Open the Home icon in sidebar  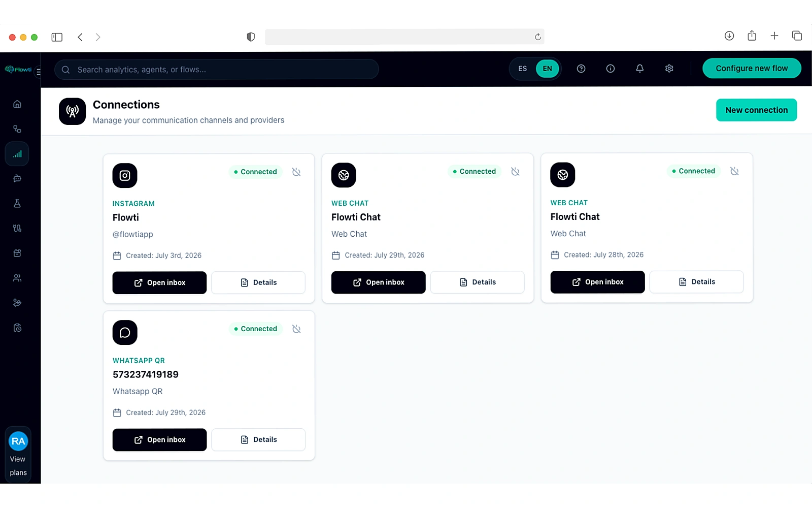click(x=17, y=104)
